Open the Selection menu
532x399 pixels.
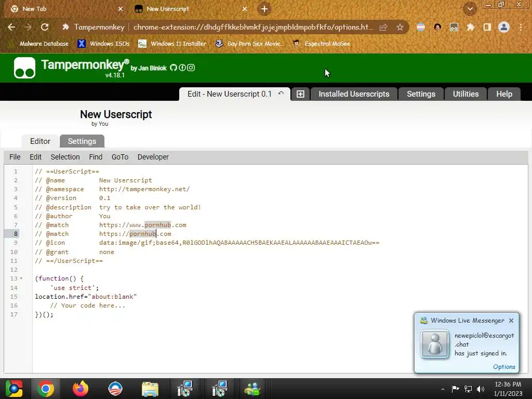[x=65, y=157]
